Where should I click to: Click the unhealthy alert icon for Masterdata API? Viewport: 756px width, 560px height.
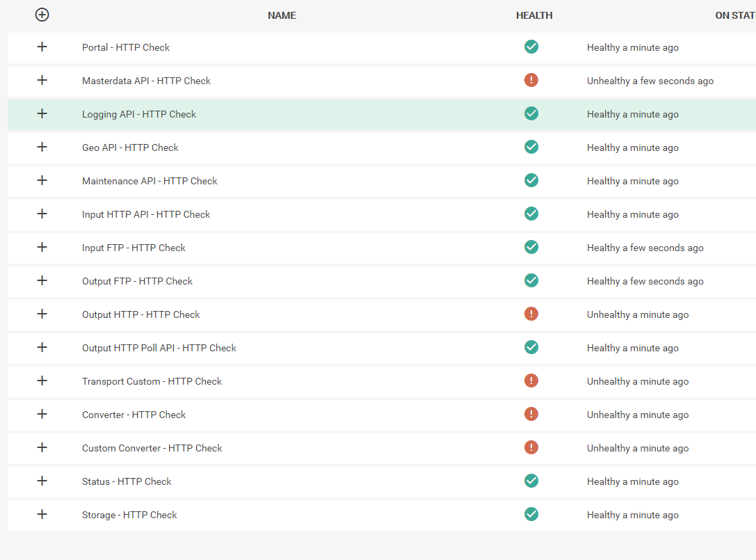(x=531, y=81)
